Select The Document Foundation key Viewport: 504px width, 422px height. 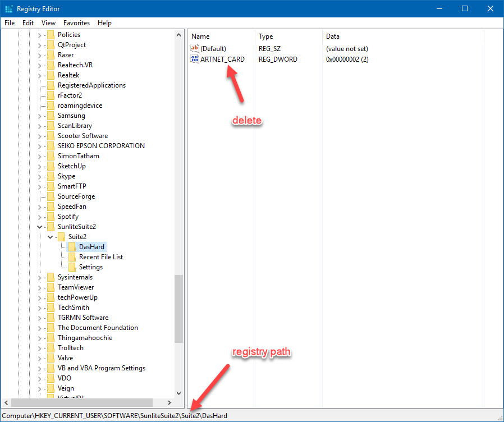[98, 328]
